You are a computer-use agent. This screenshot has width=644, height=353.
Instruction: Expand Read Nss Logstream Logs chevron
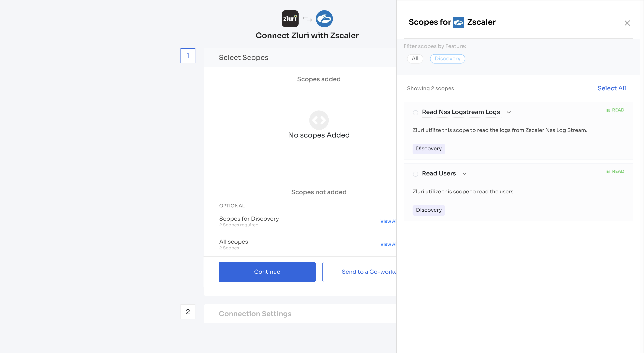508,113
